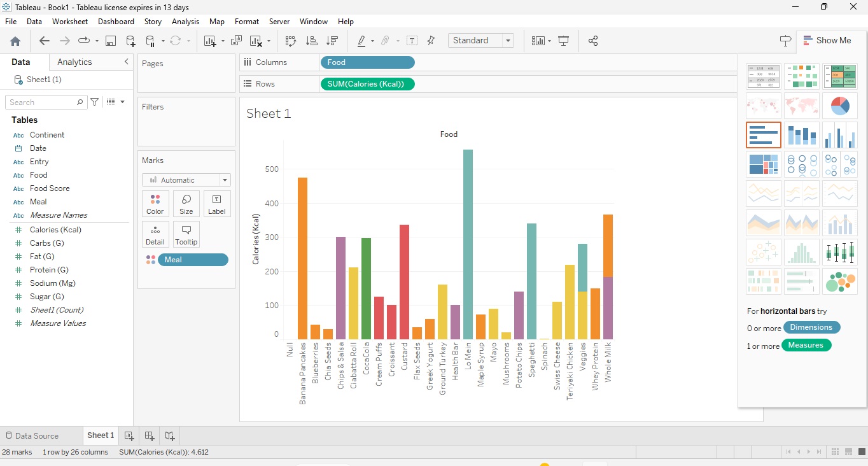The image size is (868, 466).
Task: Clear the sheet using the chart-x icon
Action: coord(256,41)
